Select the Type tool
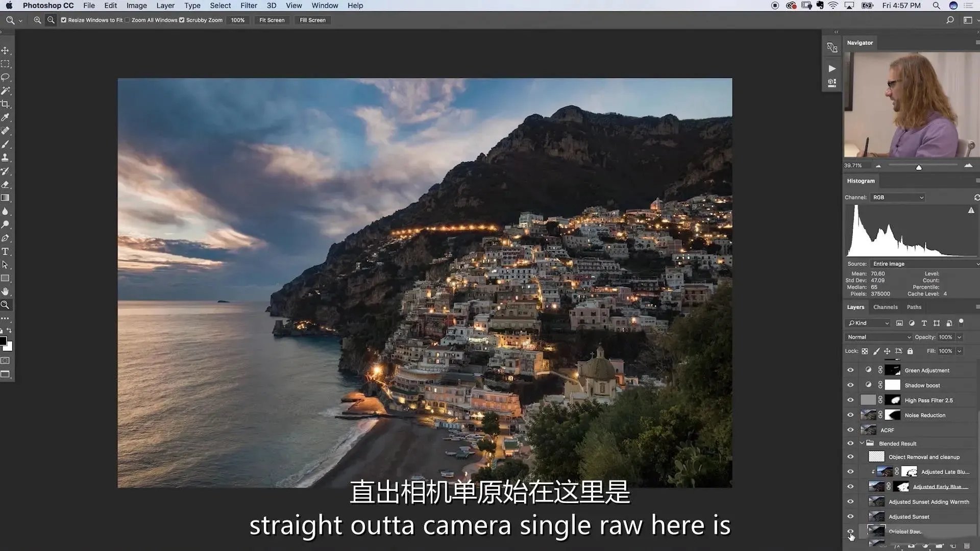 coord(6,252)
